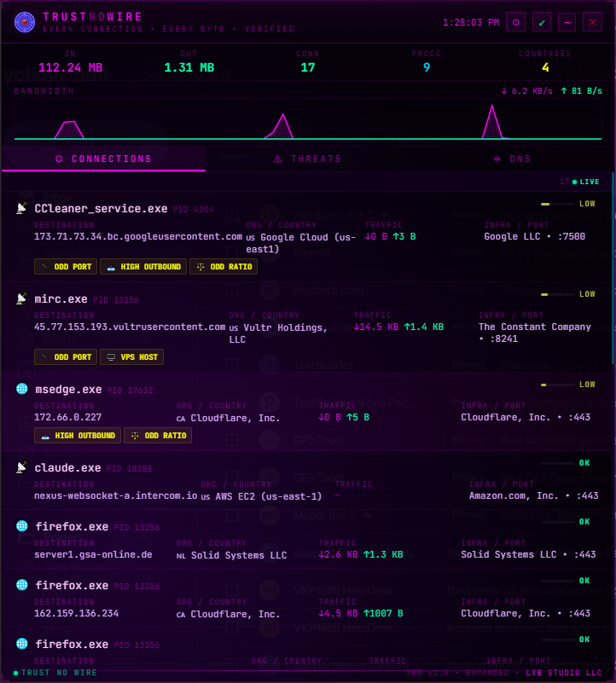Click destination server1.gsa-online.de
Image resolution: width=616 pixels, height=683 pixels.
[93, 554]
